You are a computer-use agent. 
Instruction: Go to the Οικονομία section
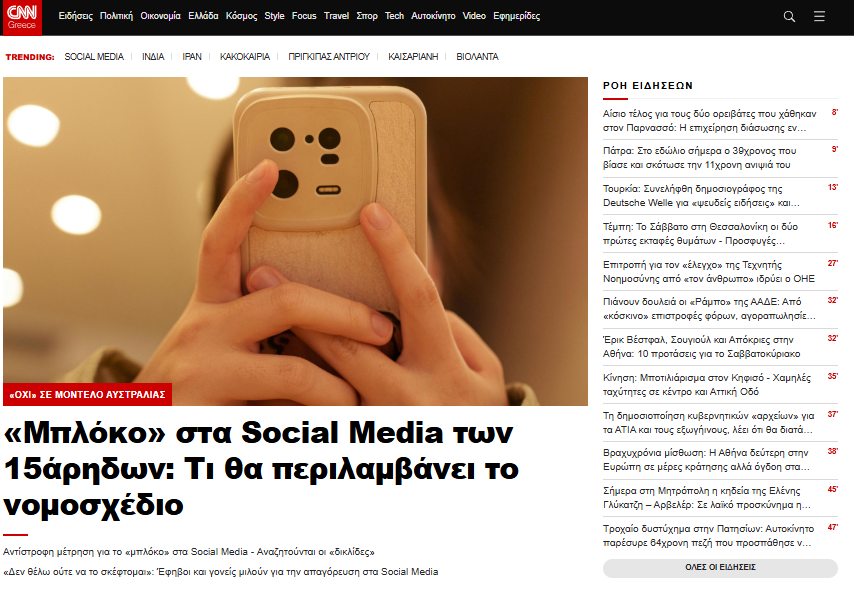[160, 16]
